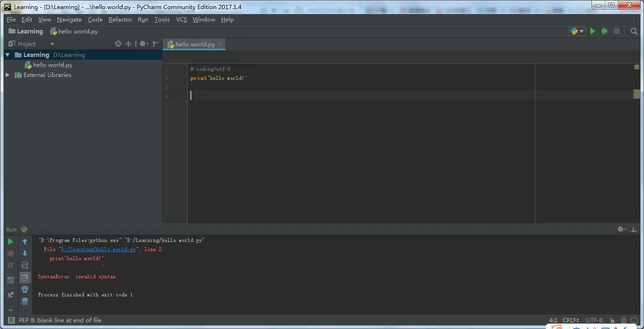Start debugging with the green bug icon

(x=605, y=31)
